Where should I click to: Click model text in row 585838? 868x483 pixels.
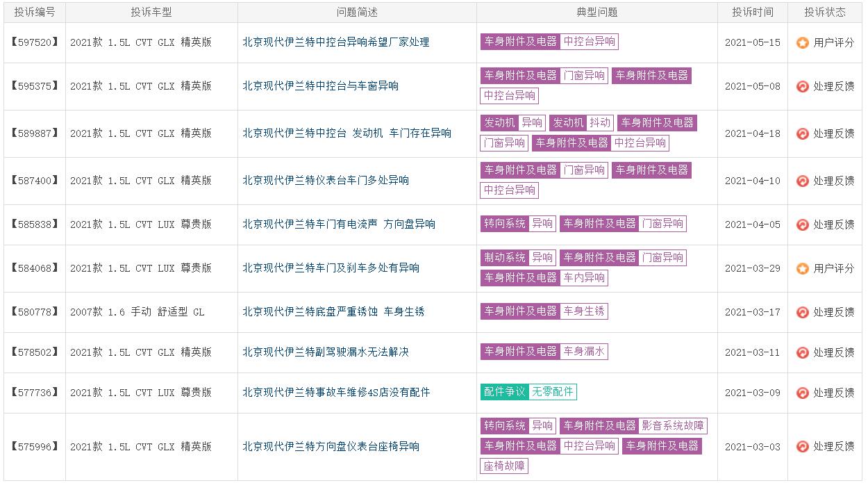141,224
